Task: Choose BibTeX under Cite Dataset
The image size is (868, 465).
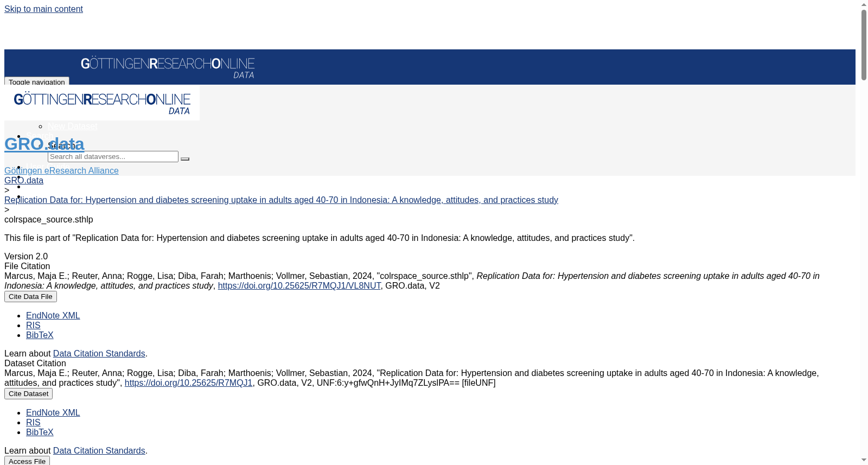Action: tap(40, 432)
